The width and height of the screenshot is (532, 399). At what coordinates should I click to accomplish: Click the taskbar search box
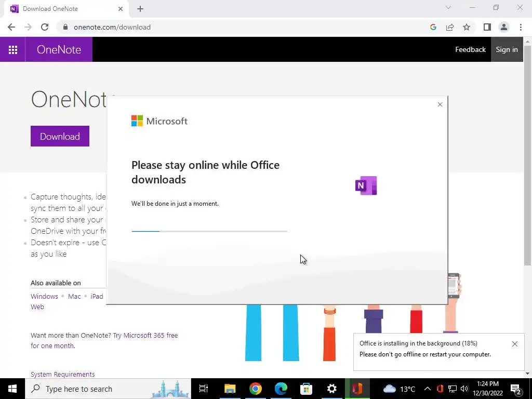pyautogui.click(x=108, y=389)
